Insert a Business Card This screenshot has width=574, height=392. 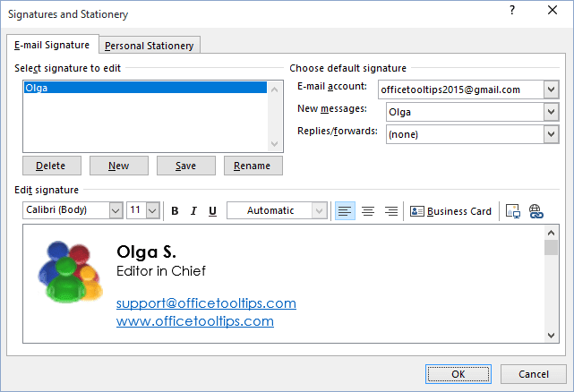click(x=451, y=211)
